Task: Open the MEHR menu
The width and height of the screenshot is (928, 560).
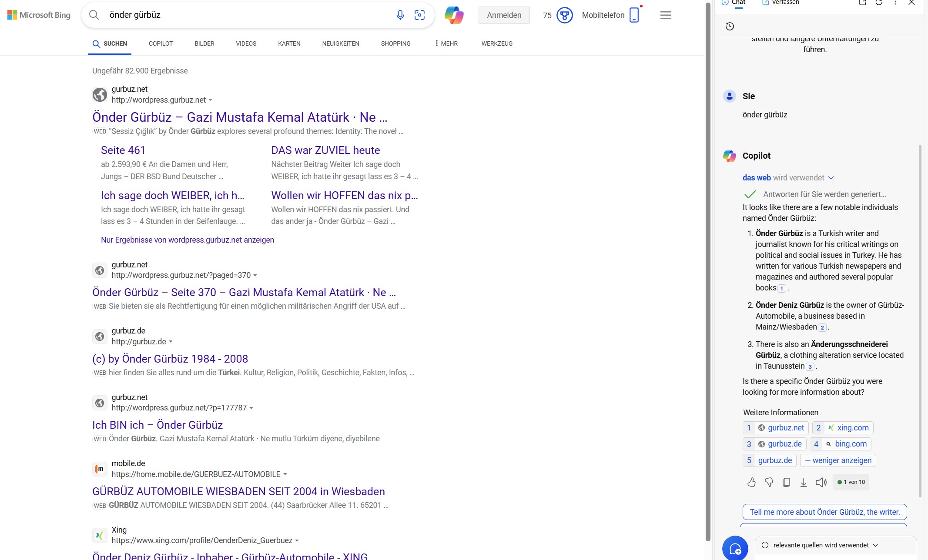Action: [446, 43]
